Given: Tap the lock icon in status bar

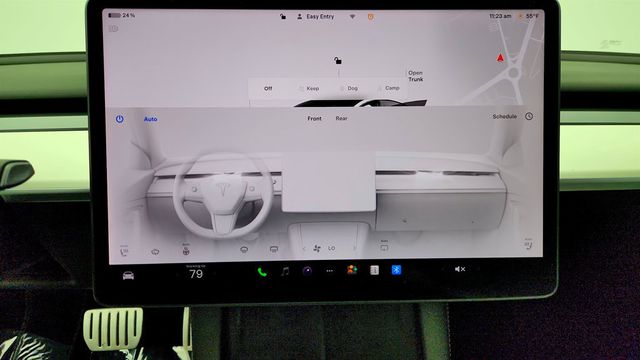Looking at the screenshot, I should coord(283,17).
